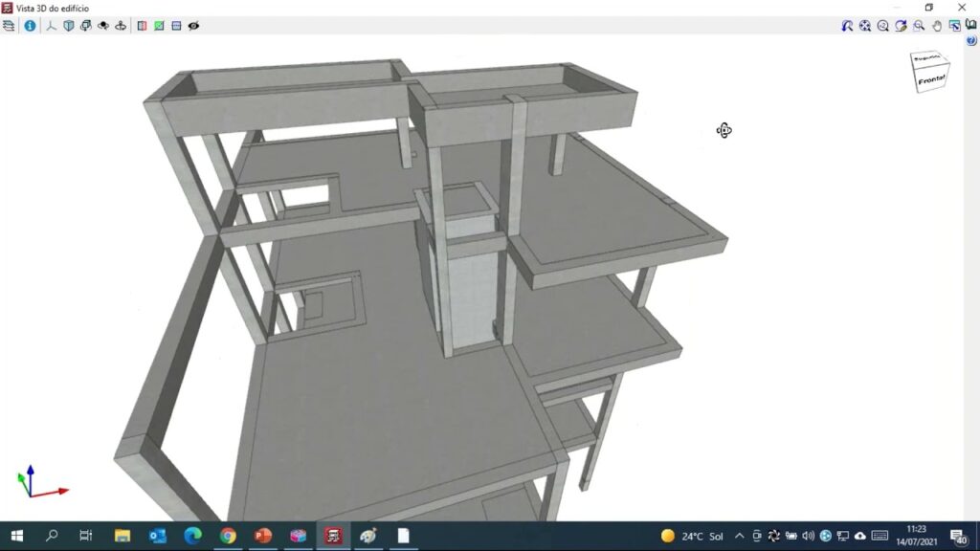
Task: Open Google Chrome from the taskbar
Action: [x=228, y=536]
